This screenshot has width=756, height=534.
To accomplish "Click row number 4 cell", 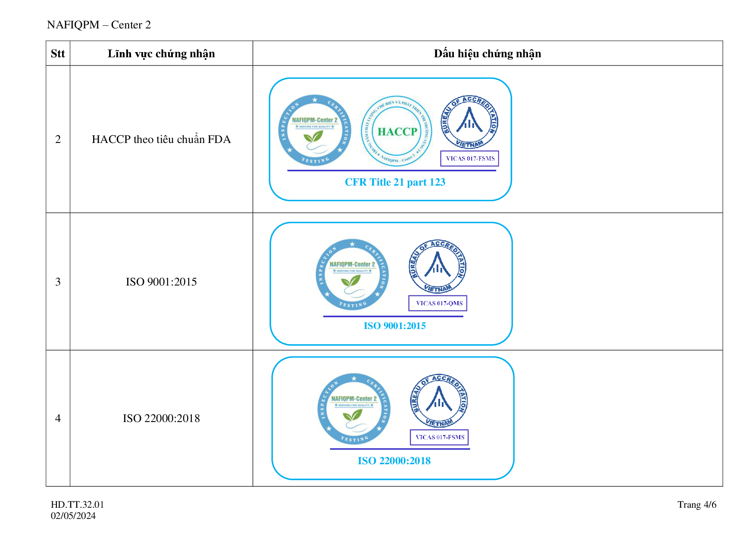I will (x=58, y=419).
